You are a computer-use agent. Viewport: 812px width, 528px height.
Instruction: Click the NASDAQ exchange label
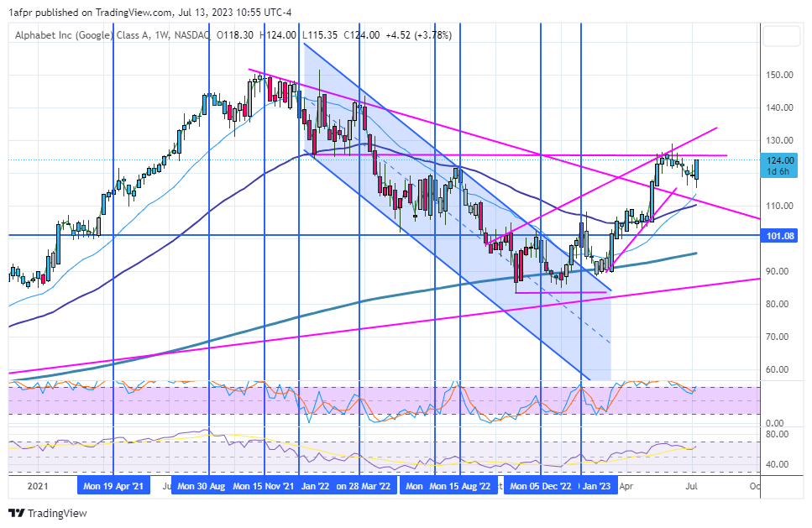point(192,35)
